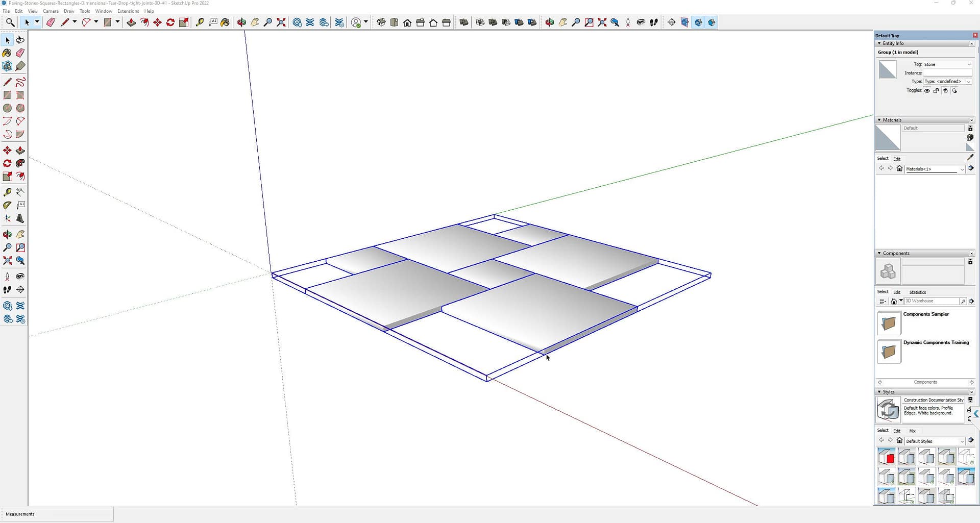
Task: Toggle group visibility eye in Entity Info
Action: pos(927,91)
